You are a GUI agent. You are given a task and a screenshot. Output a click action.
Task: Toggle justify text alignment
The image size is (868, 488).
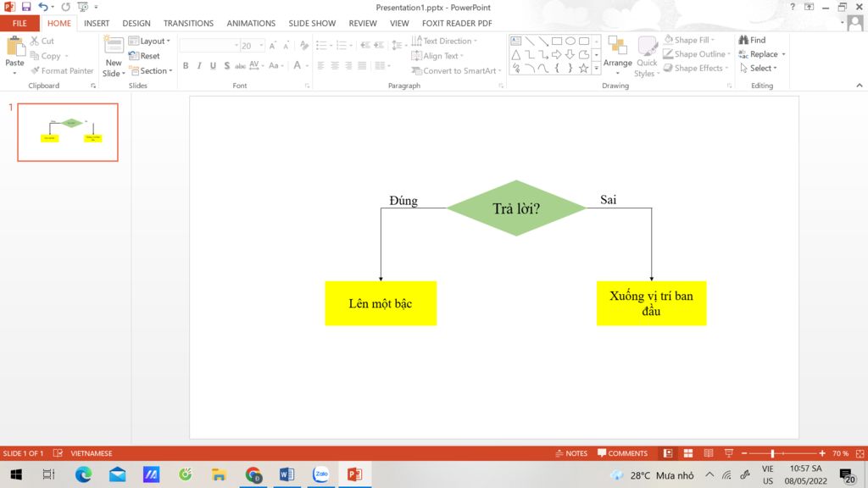pos(362,66)
